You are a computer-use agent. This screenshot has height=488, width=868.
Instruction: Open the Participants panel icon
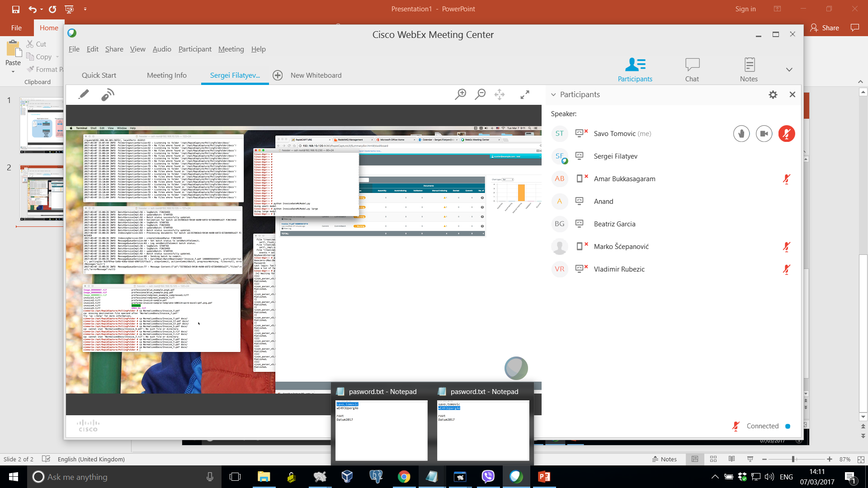pyautogui.click(x=635, y=69)
